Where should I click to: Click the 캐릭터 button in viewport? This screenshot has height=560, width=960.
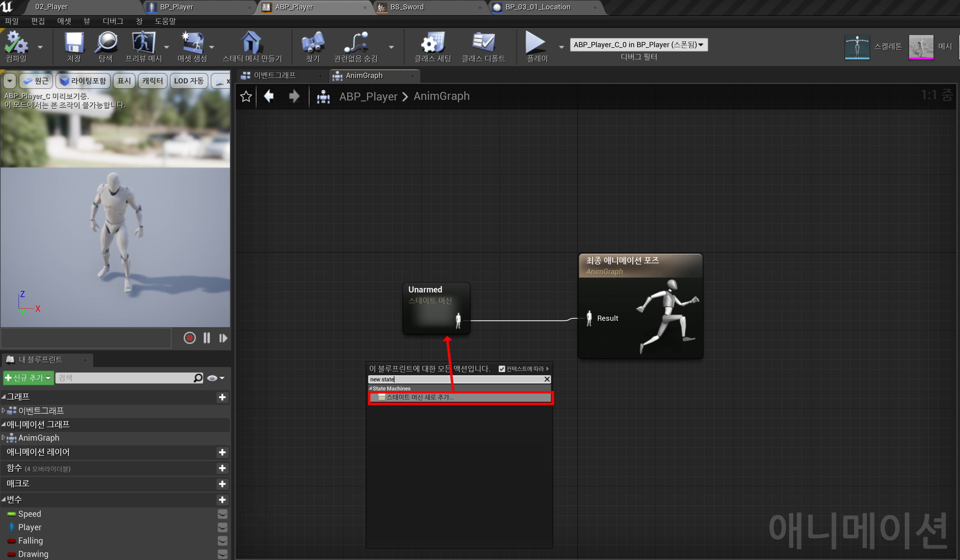click(152, 81)
